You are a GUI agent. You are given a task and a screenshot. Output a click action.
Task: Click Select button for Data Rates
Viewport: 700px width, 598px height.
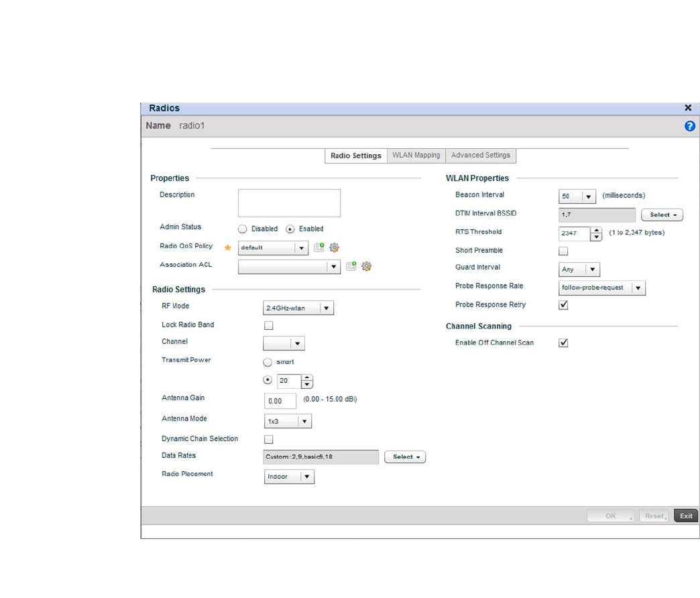405,457
